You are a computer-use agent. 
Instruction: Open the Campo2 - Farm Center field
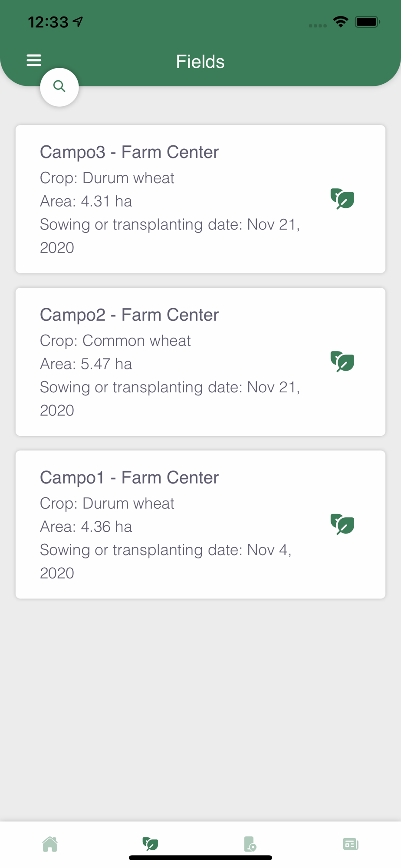pos(129,315)
